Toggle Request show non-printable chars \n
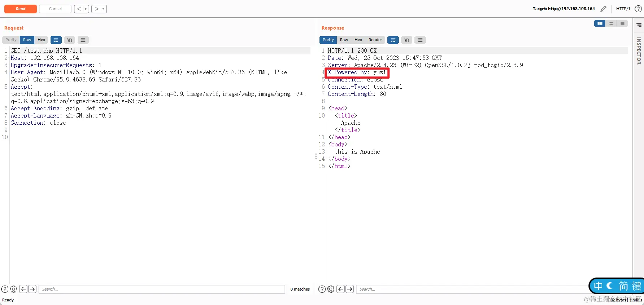The width and height of the screenshot is (644, 305). coord(70,40)
